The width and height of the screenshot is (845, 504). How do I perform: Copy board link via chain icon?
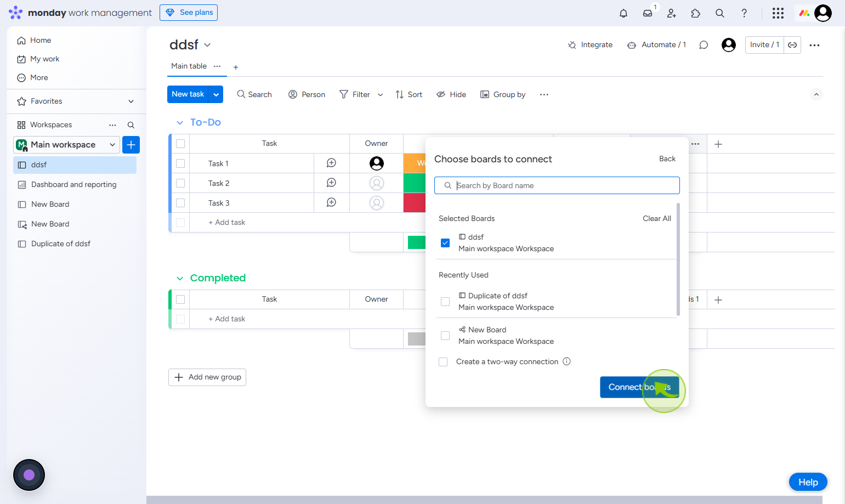point(792,45)
